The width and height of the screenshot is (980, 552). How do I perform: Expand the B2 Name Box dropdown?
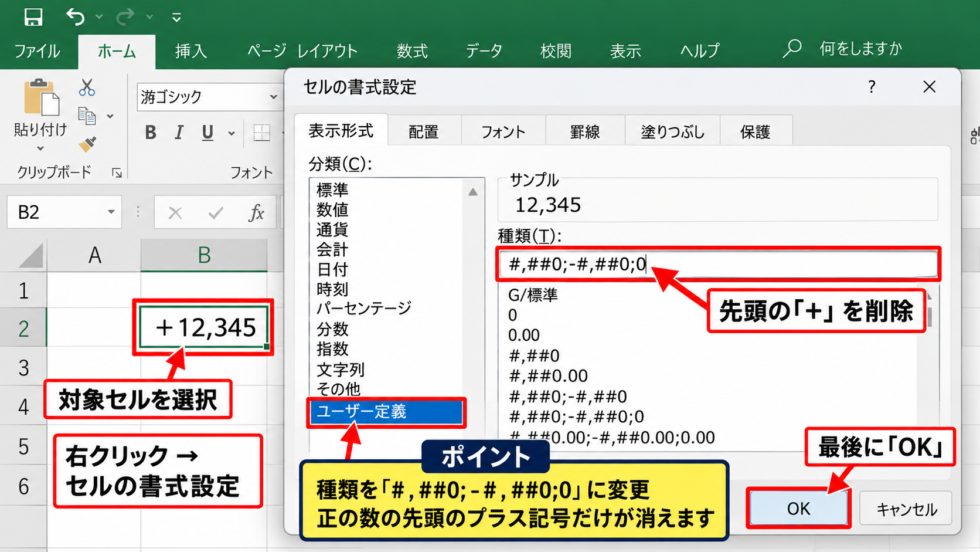point(111,212)
